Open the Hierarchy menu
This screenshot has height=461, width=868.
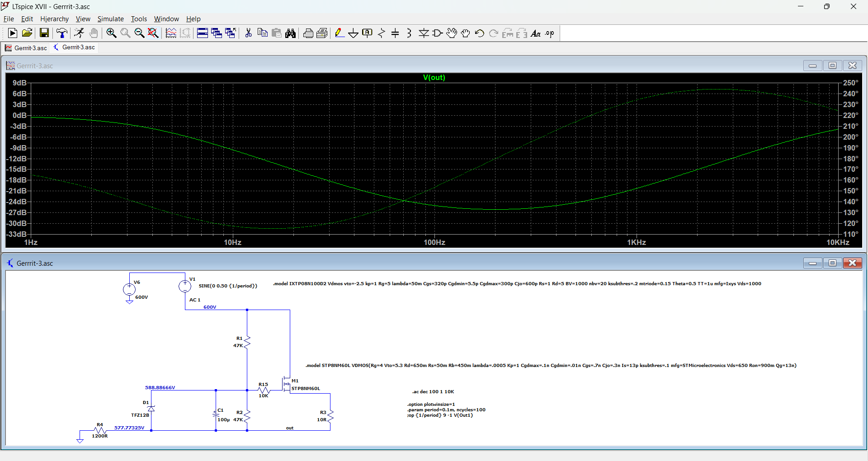click(54, 19)
